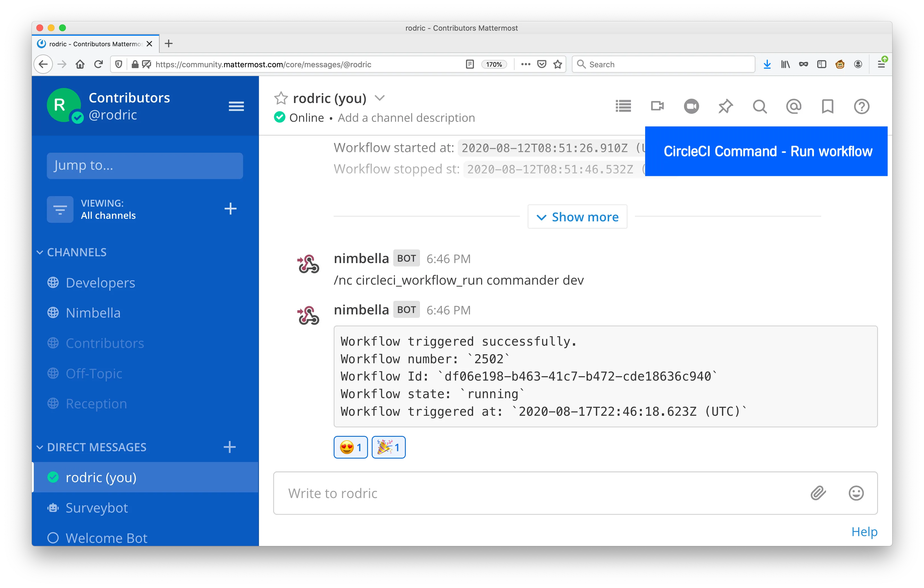The height and width of the screenshot is (588, 924).
Task: Save page to Pocket
Action: (542, 64)
